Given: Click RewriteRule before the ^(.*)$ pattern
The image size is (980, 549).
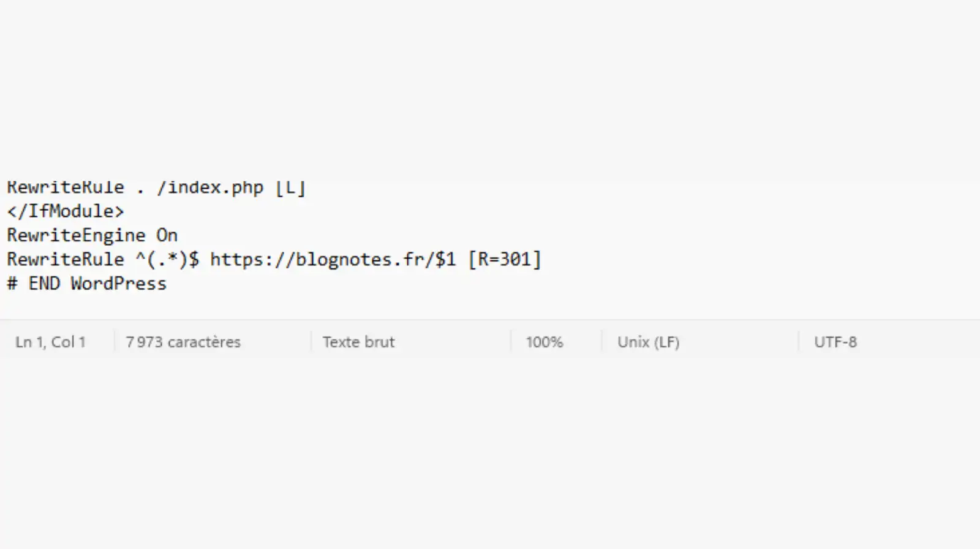Looking at the screenshot, I should coord(65,260).
